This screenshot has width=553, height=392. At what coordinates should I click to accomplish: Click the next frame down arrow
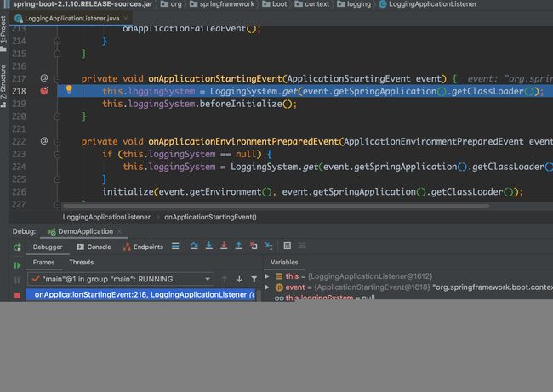click(x=239, y=279)
